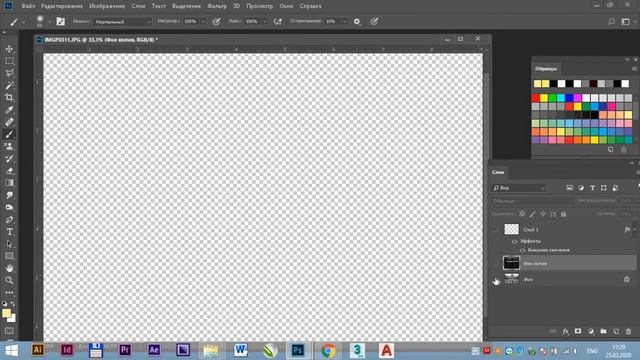The width and height of the screenshot is (640, 360).
Task: Toggle pressure for size button
Action: (x=374, y=21)
